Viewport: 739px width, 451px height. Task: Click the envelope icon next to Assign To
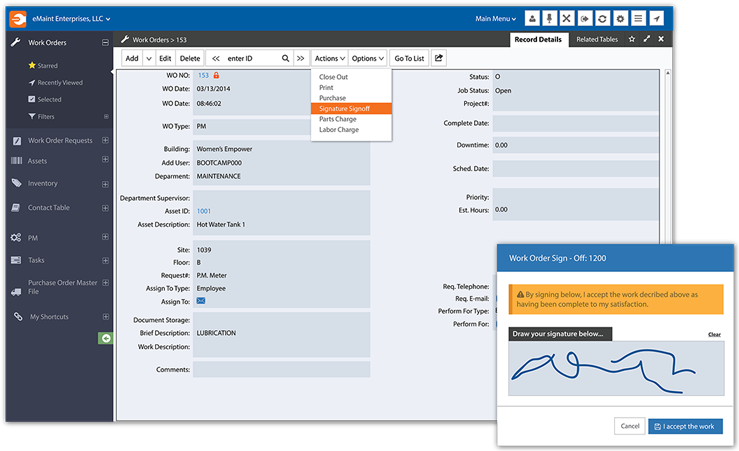pyautogui.click(x=201, y=301)
